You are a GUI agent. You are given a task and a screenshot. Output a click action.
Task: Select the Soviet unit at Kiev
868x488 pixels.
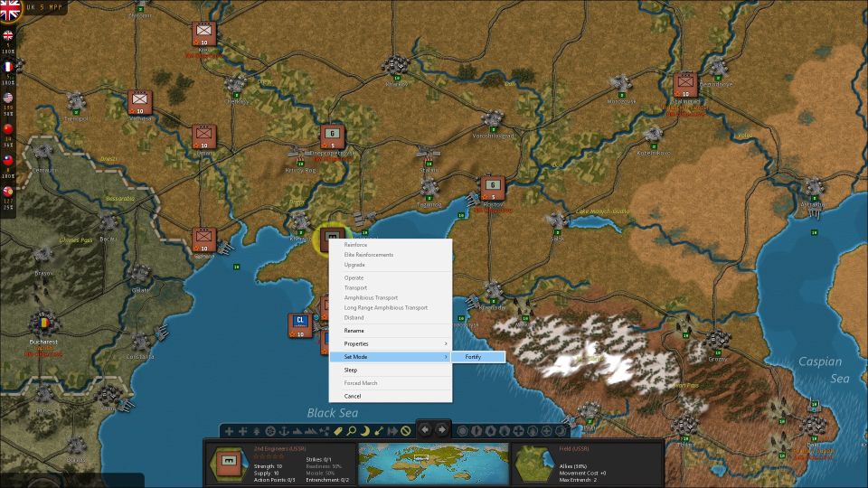point(203,34)
